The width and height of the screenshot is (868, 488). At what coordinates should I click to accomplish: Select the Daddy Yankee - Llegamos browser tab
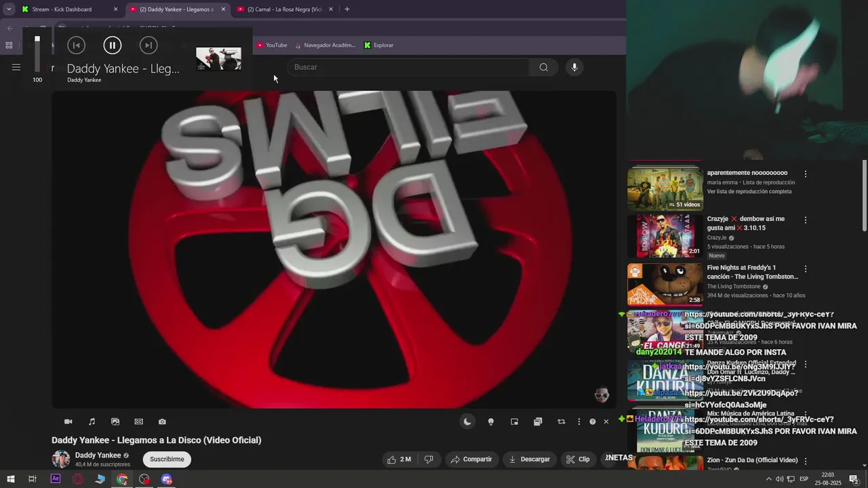tap(176, 9)
